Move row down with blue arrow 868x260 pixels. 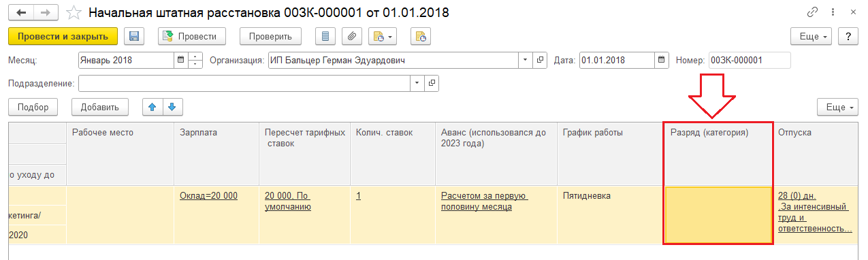pos(172,107)
